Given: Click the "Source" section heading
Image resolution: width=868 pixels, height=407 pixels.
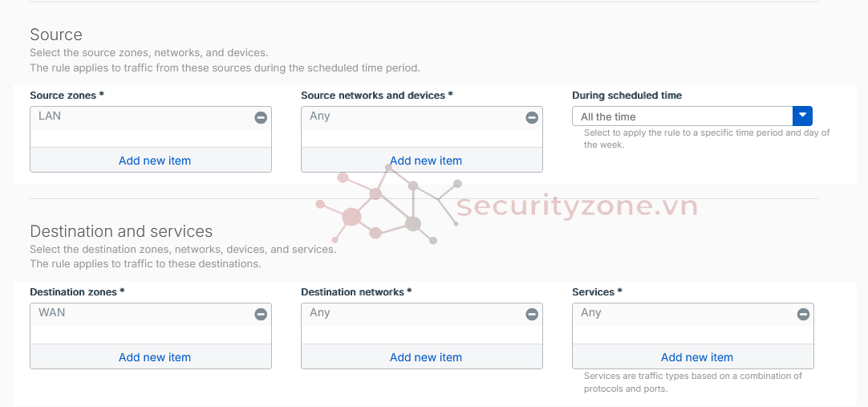Looking at the screenshot, I should 56,35.
